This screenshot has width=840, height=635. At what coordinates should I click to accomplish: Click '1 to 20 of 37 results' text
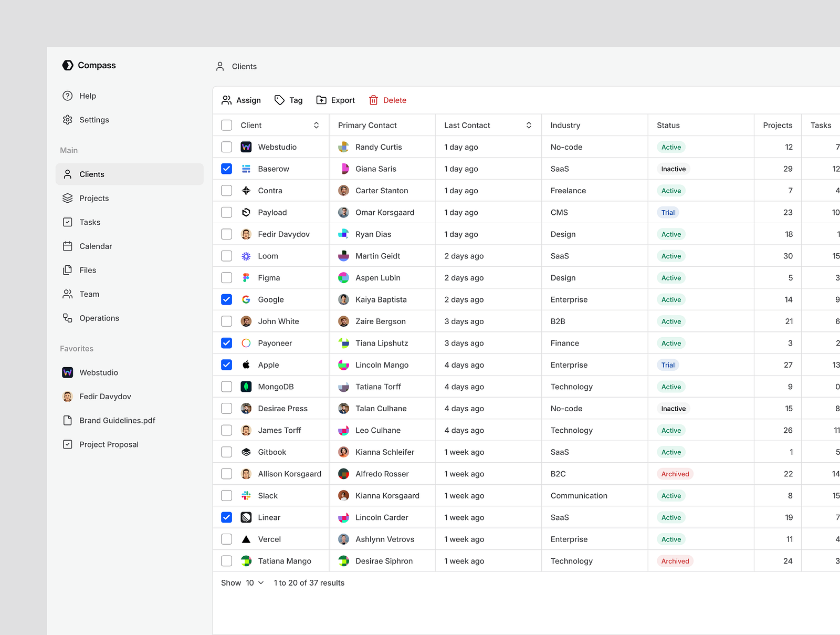click(309, 583)
